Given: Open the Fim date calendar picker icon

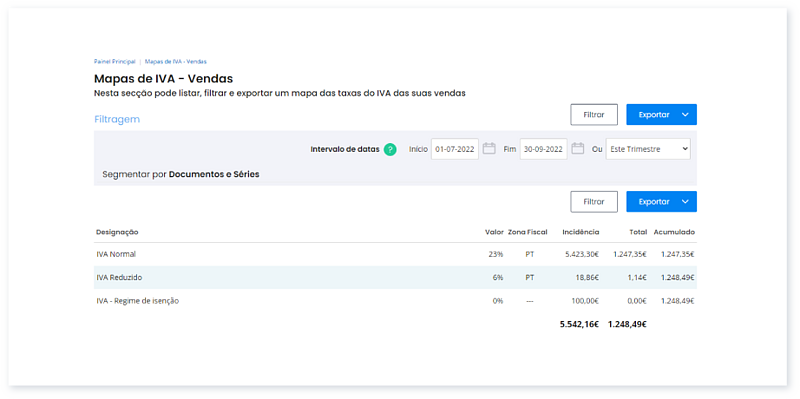Looking at the screenshot, I should [578, 149].
